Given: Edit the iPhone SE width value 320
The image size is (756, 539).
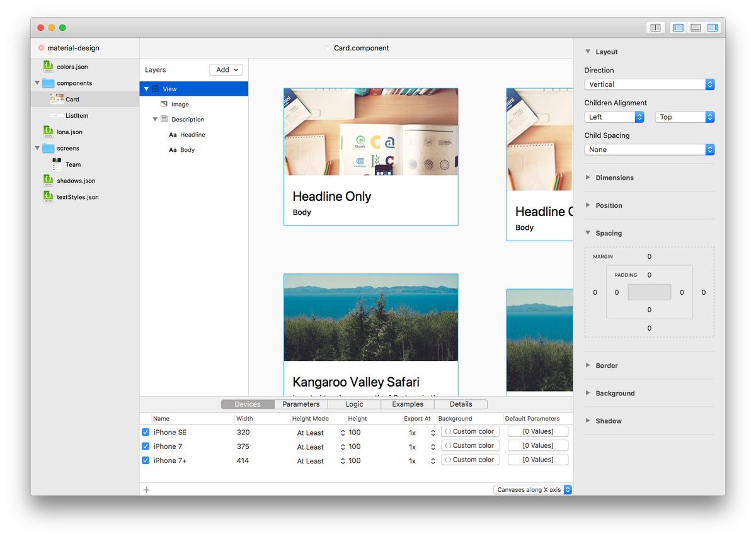Looking at the screenshot, I should point(243,433).
